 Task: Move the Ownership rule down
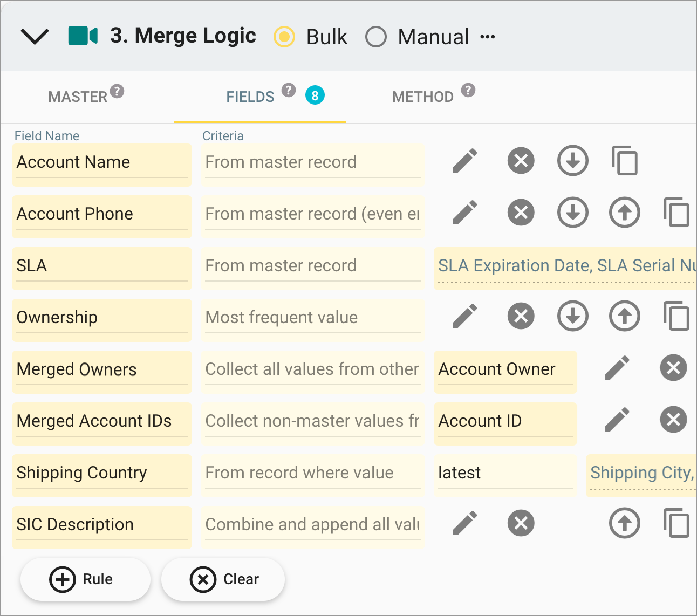572,316
